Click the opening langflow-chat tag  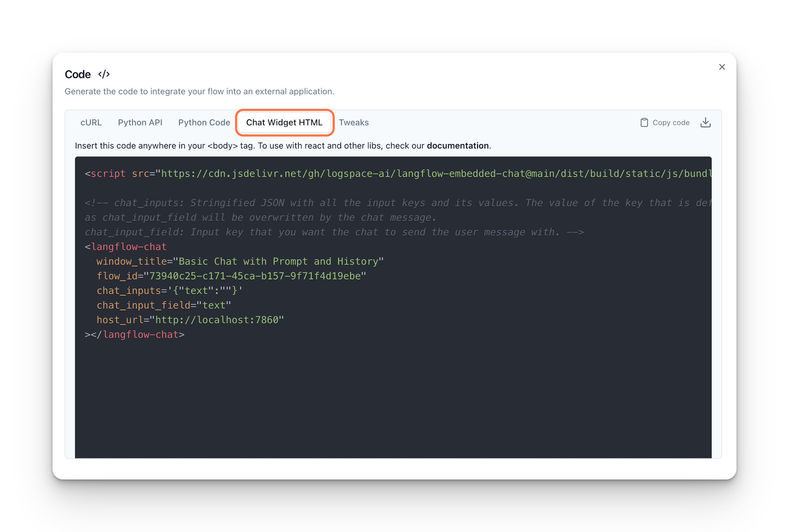[x=129, y=247]
